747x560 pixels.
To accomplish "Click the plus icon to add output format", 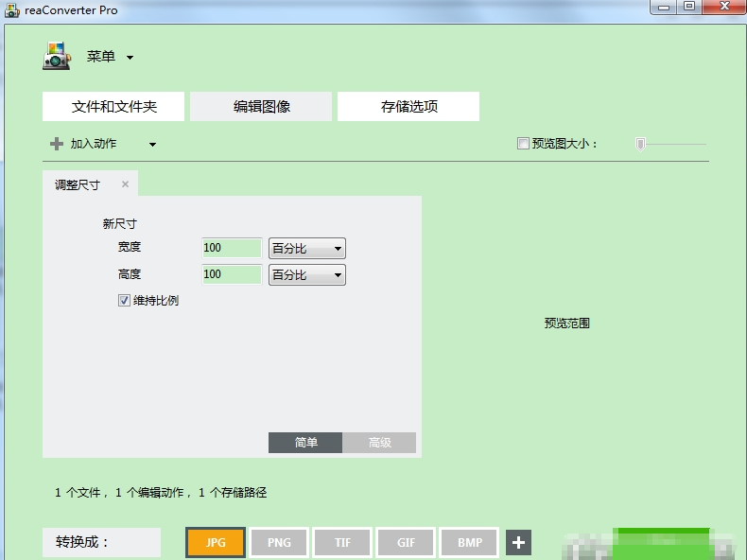I will click(x=518, y=542).
